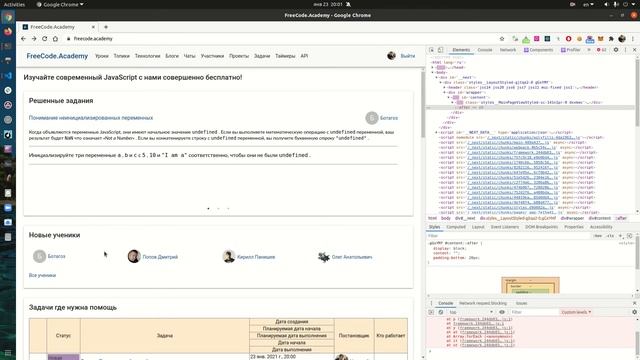Show more DevTools tabs chevron
The image size is (640, 360).
[589, 50]
